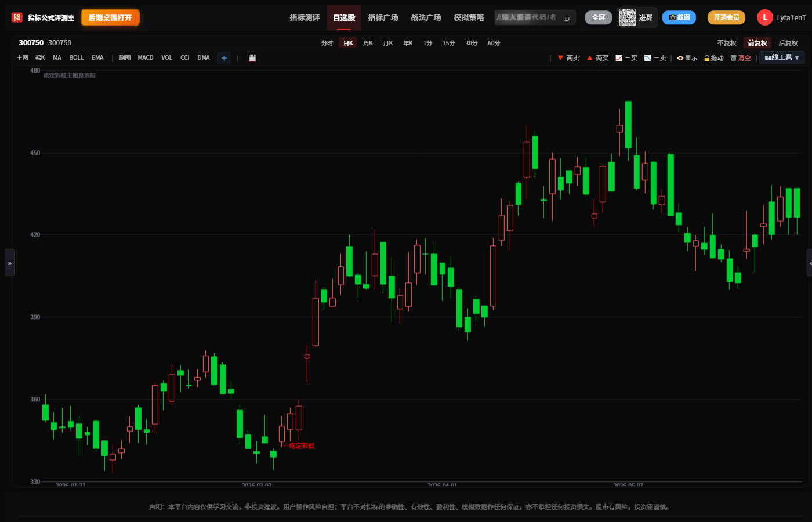Viewport: 812px width, 522px height.
Task: Select the 三买 chart marker tool
Action: [x=626, y=58]
